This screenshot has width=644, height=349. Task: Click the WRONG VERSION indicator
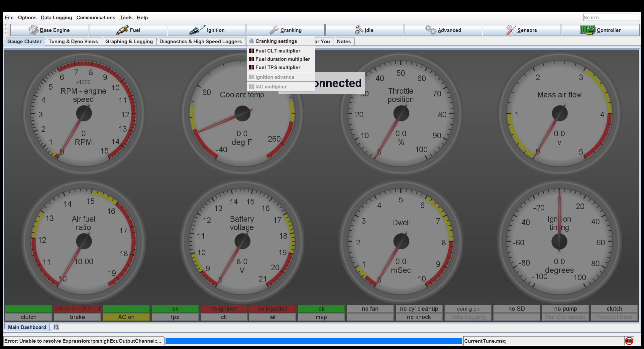[77, 309]
